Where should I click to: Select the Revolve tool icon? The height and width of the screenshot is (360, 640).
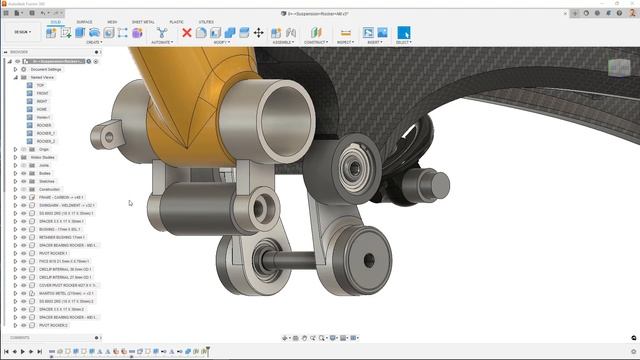94,33
